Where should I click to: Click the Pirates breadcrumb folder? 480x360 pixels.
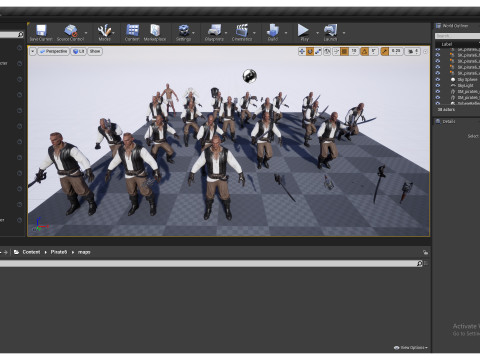pyautogui.click(x=59, y=252)
